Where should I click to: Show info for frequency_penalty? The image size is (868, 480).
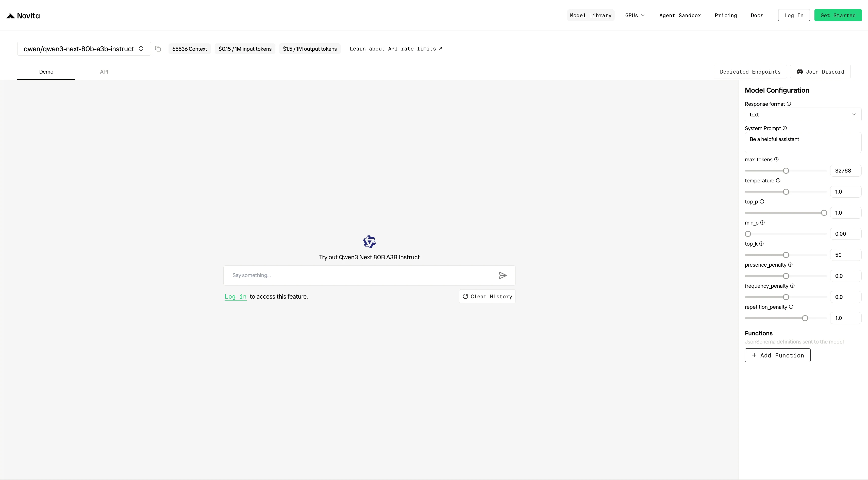tap(793, 286)
